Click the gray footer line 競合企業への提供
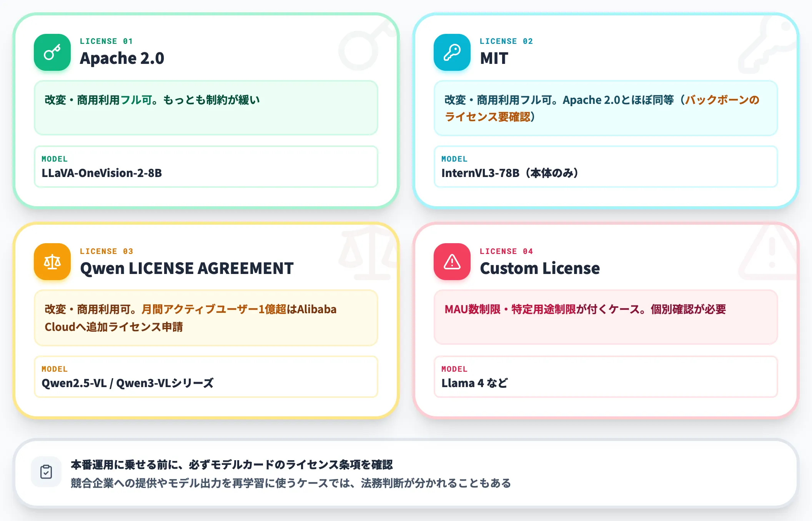Viewport: 812px width, 521px height. point(291,483)
